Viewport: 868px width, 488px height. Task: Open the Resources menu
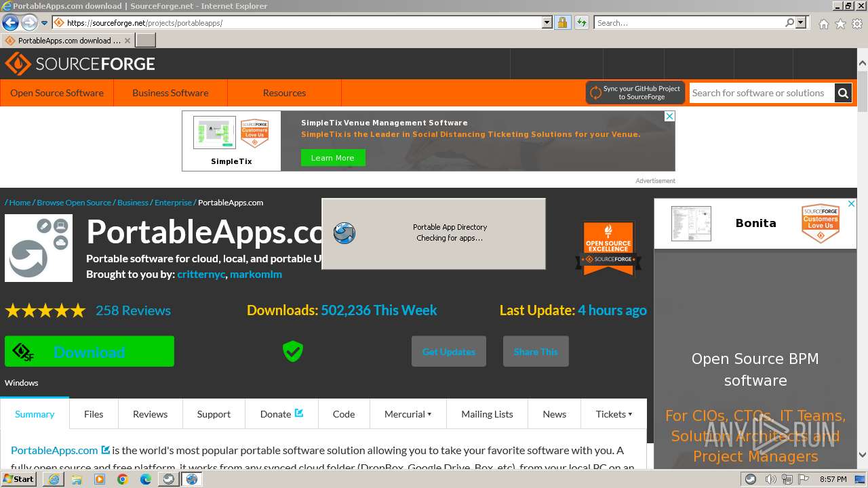pos(284,93)
